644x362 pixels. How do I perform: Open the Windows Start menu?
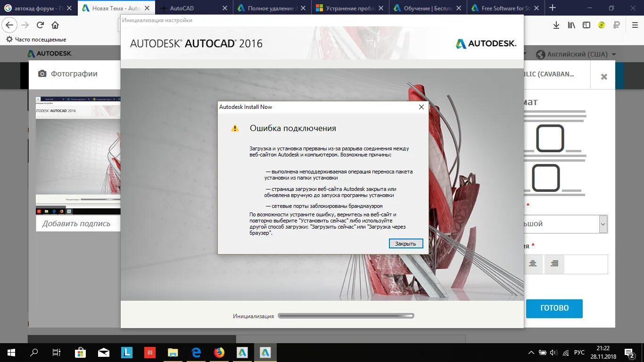(11, 353)
